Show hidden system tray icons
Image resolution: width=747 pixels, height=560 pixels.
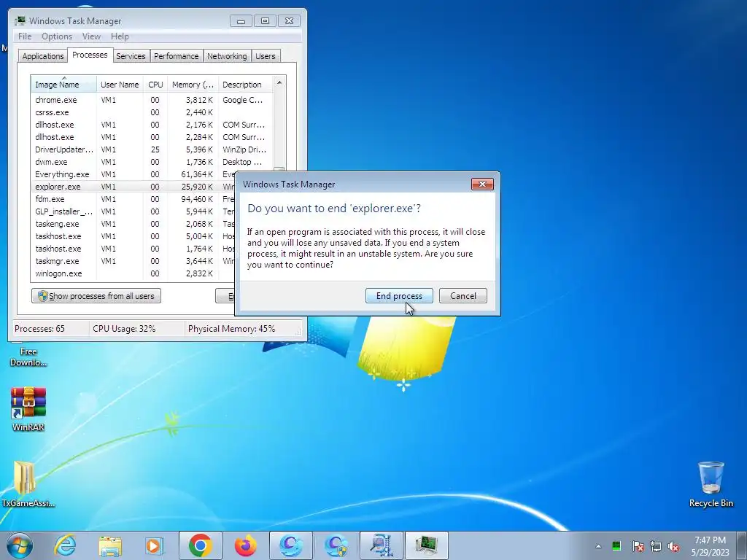[x=598, y=546]
